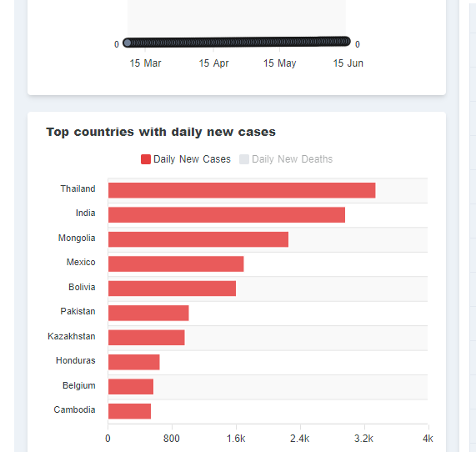Click the Thailand country label
The image size is (476, 452).
(78, 188)
